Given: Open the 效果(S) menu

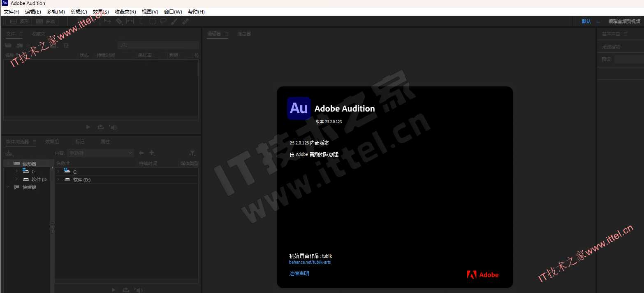Looking at the screenshot, I should coord(101,12).
